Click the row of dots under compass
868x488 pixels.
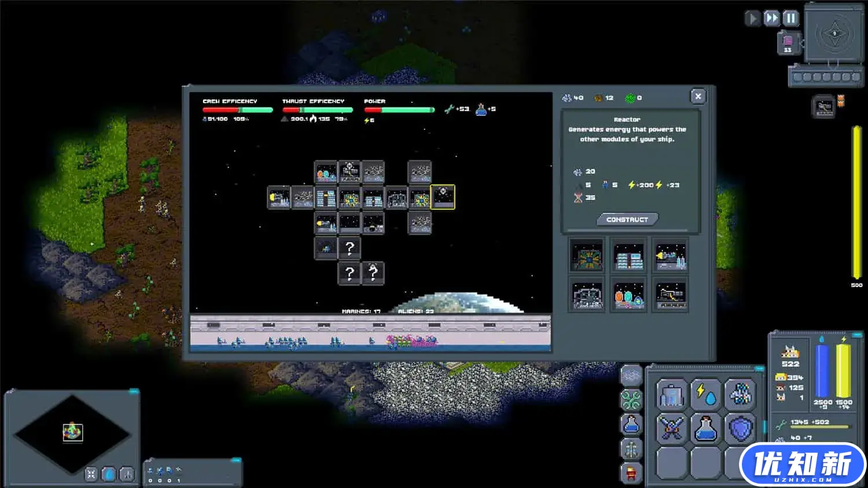826,77
